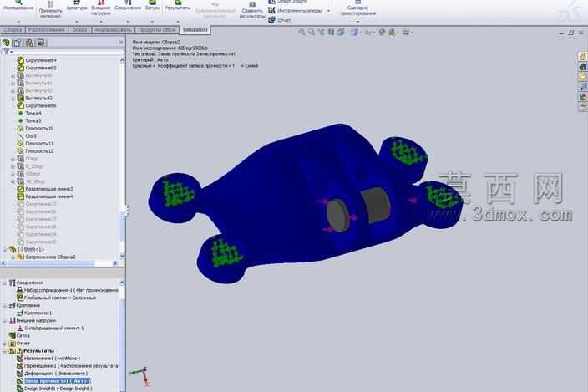Open Инструменты эпюры plot tools
This screenshot has height=392, width=588.
tap(295, 11)
